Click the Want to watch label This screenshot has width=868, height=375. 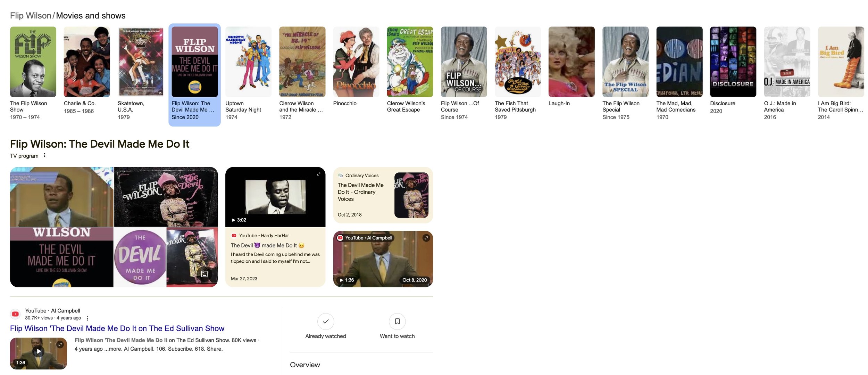(x=397, y=336)
